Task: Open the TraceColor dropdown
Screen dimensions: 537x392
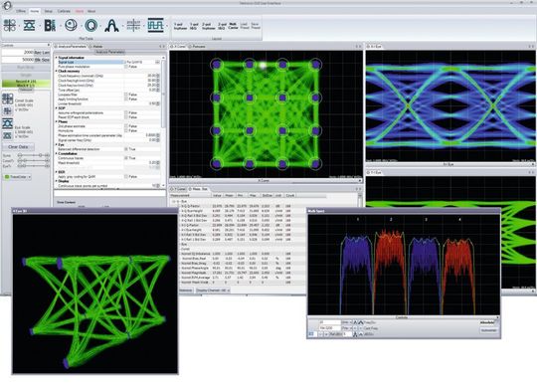Action: click(x=18, y=177)
